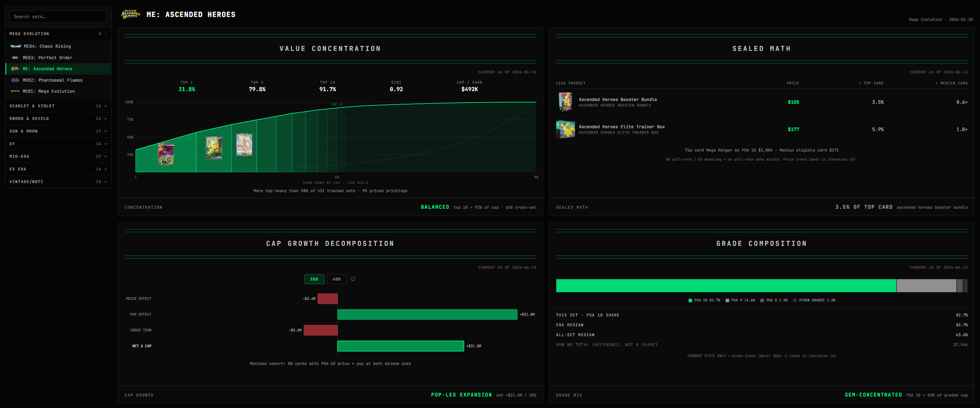
Task: Click the Booster Bundle product image
Action: pos(566,102)
